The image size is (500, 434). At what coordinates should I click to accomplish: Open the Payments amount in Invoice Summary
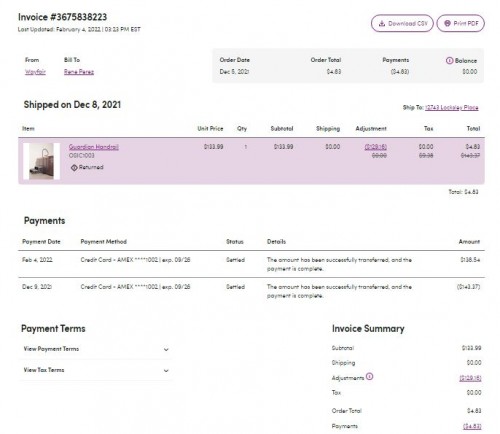click(472, 426)
